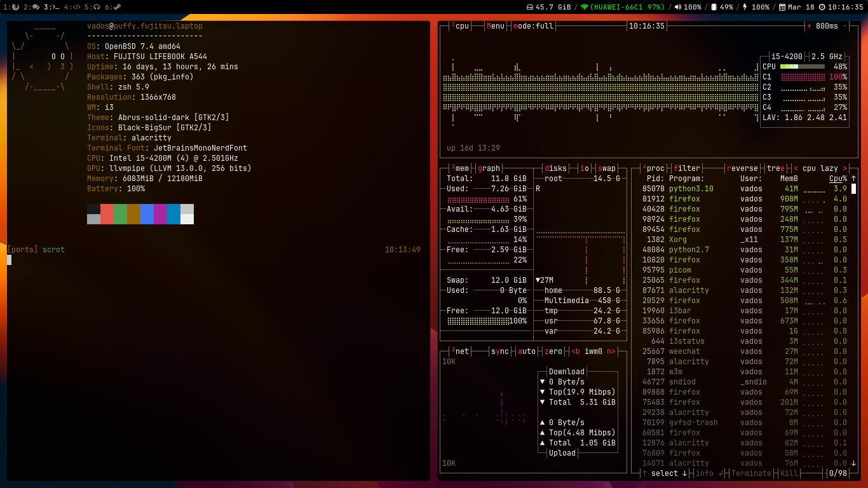Change the mode:full view preset
The image size is (868, 488).
pyautogui.click(x=534, y=26)
